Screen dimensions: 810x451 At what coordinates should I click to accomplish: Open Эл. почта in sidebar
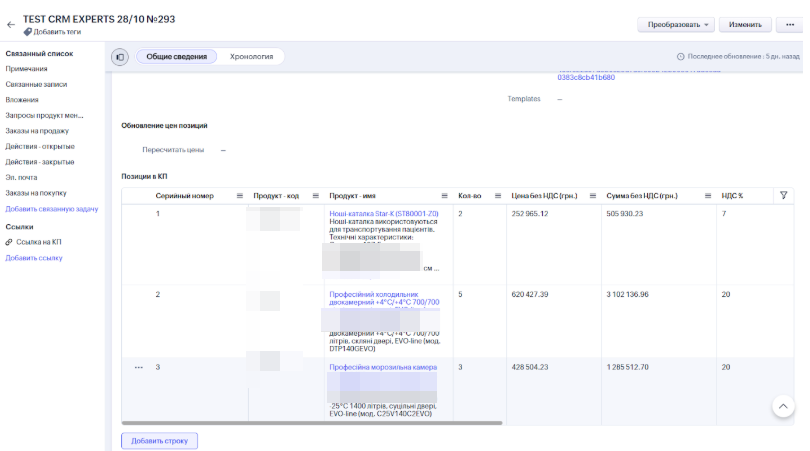21,177
